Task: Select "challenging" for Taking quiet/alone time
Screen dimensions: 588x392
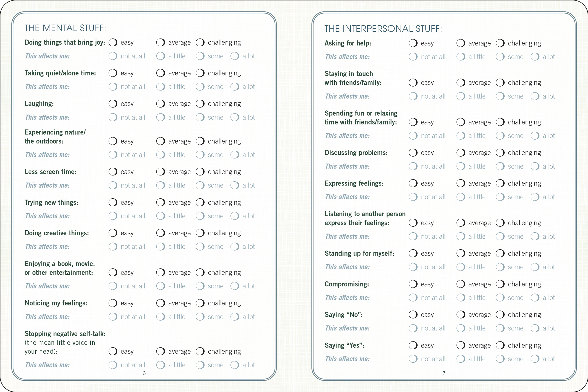Action: click(200, 73)
